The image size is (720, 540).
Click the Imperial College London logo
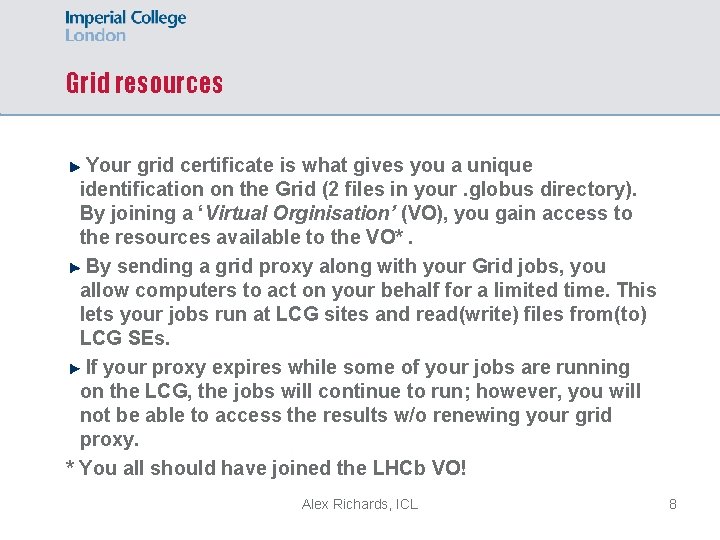click(x=125, y=26)
